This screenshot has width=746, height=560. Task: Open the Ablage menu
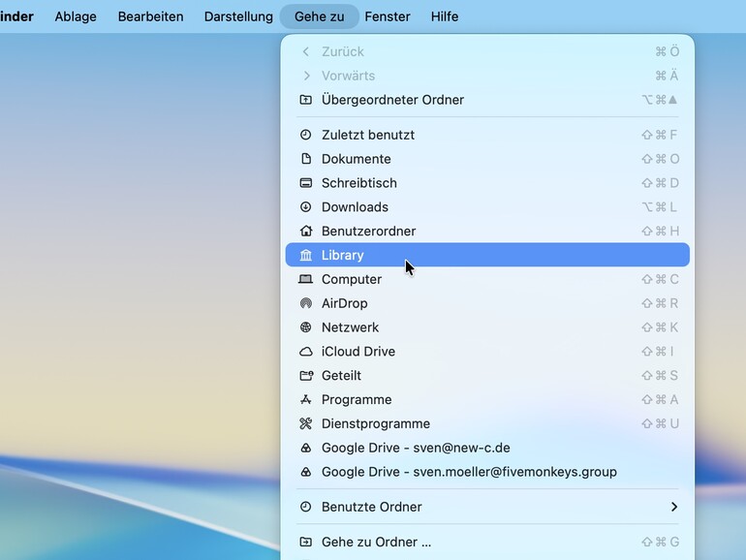click(x=76, y=16)
